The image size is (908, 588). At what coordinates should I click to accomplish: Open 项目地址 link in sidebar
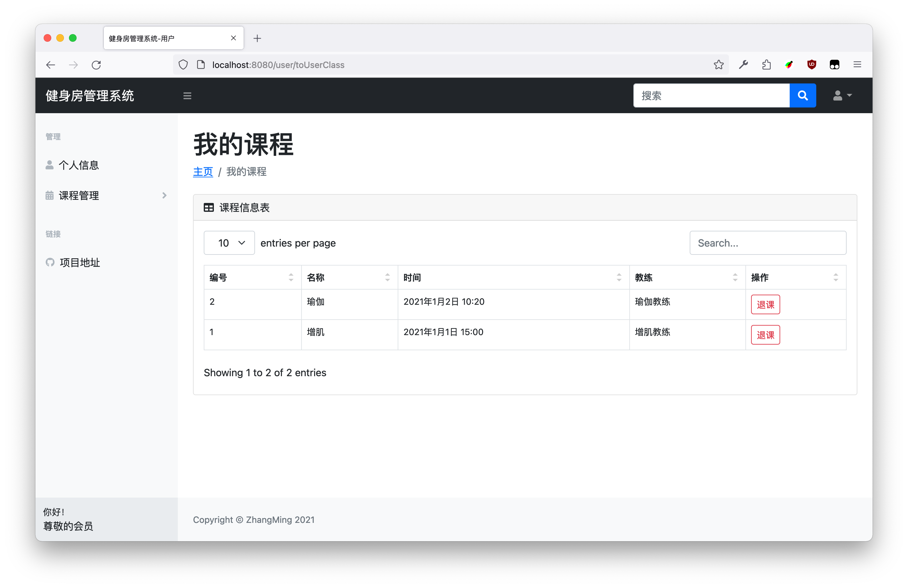79,262
